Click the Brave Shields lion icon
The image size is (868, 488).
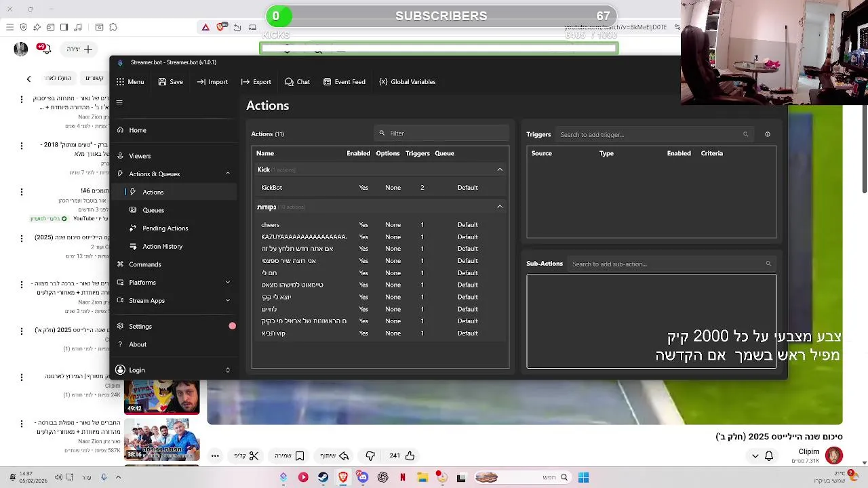220,27
